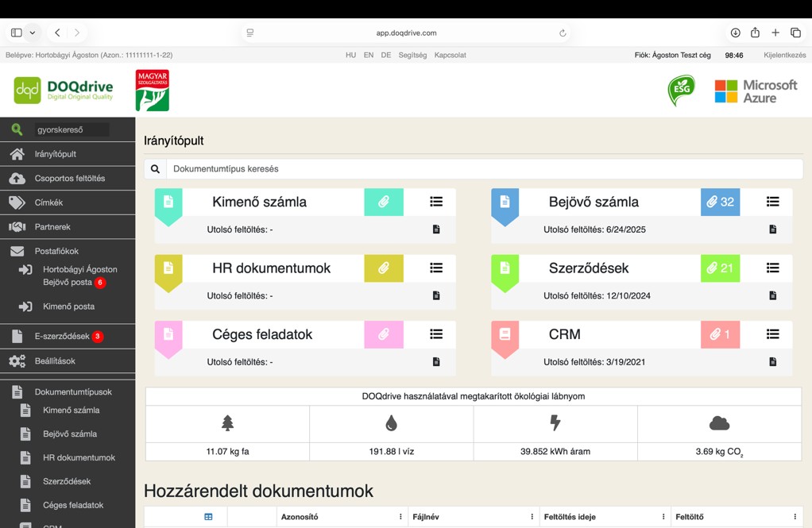Expand the Feltöltés ideje column menu
This screenshot has height=528, width=812.
[x=663, y=517]
